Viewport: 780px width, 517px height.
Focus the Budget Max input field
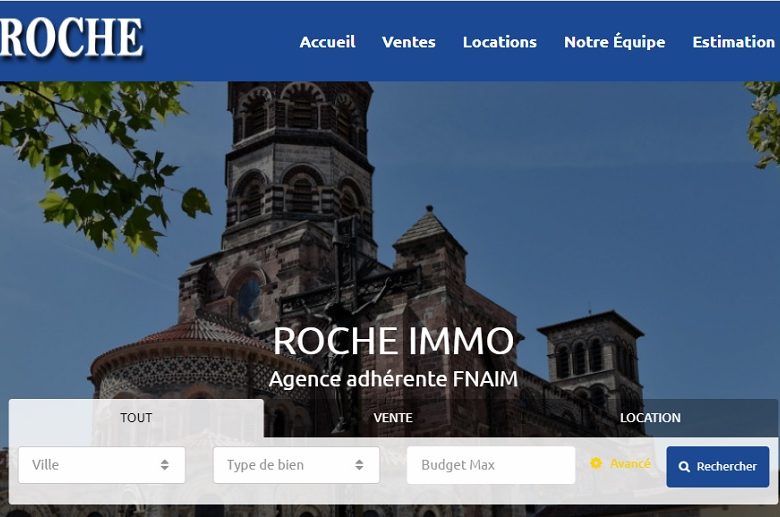pos(490,465)
